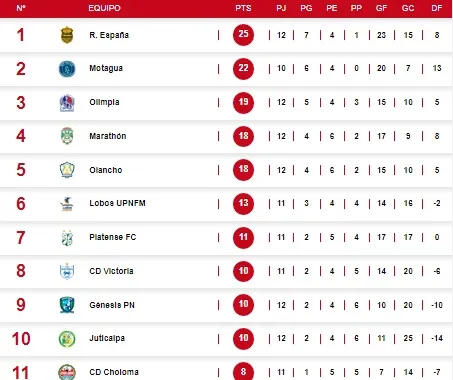
Task: Select the PTS column header
Action: pos(243,8)
